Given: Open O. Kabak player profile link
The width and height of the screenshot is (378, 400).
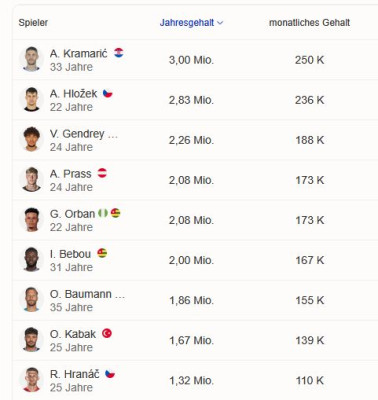Looking at the screenshot, I should (73, 334).
